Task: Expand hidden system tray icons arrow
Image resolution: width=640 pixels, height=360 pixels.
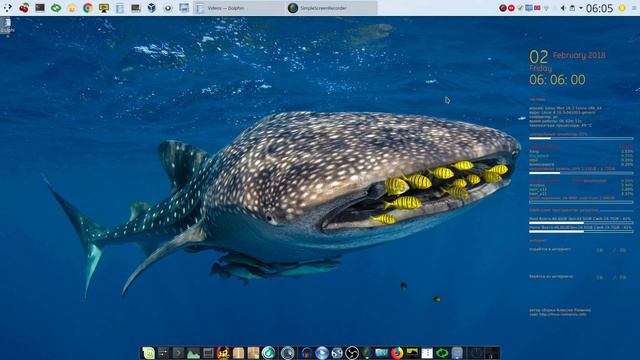Action: pyautogui.click(x=580, y=8)
